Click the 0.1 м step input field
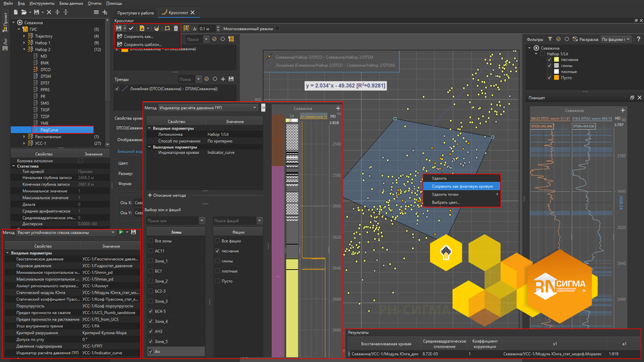Image resolution: width=644 pixels, height=362 pixels. [207, 29]
